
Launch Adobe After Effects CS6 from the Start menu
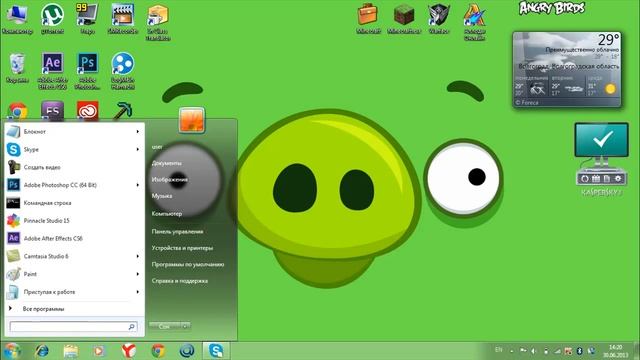coord(74,238)
